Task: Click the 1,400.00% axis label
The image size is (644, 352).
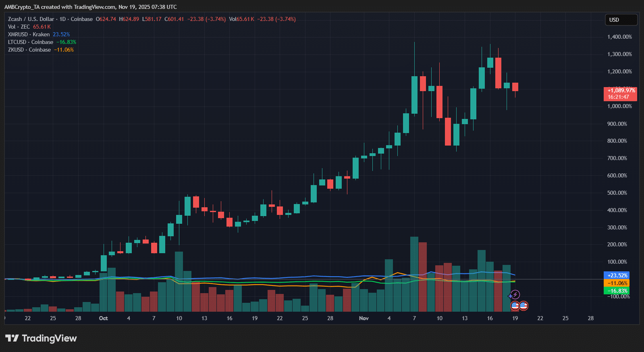Action: (x=619, y=37)
